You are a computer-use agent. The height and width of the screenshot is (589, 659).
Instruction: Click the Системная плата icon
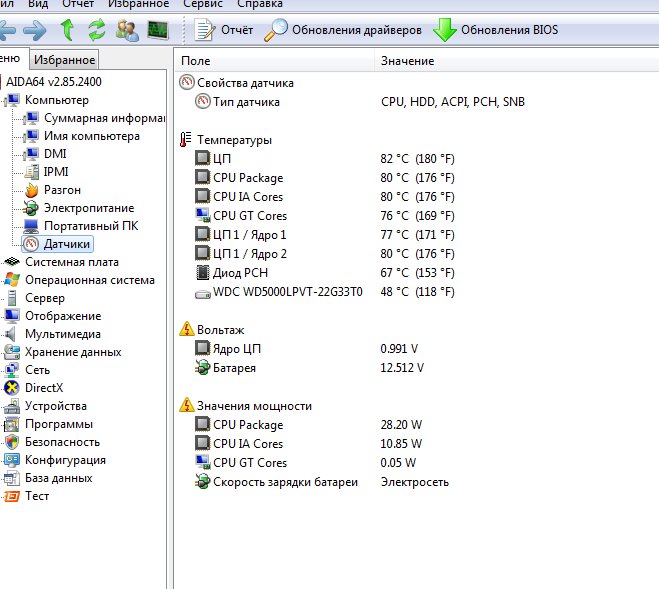(x=12, y=262)
